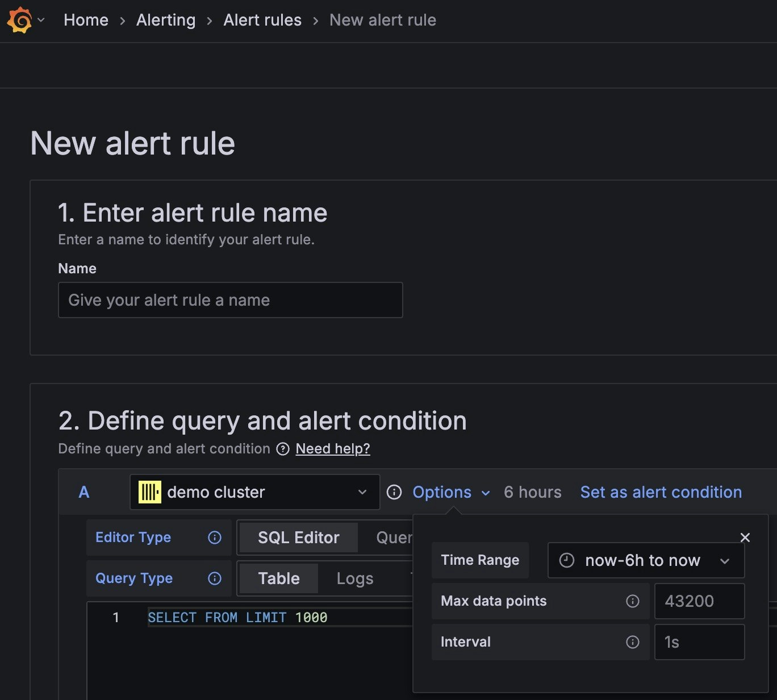Click the Editor Type label
777x700 pixels.
coord(133,537)
